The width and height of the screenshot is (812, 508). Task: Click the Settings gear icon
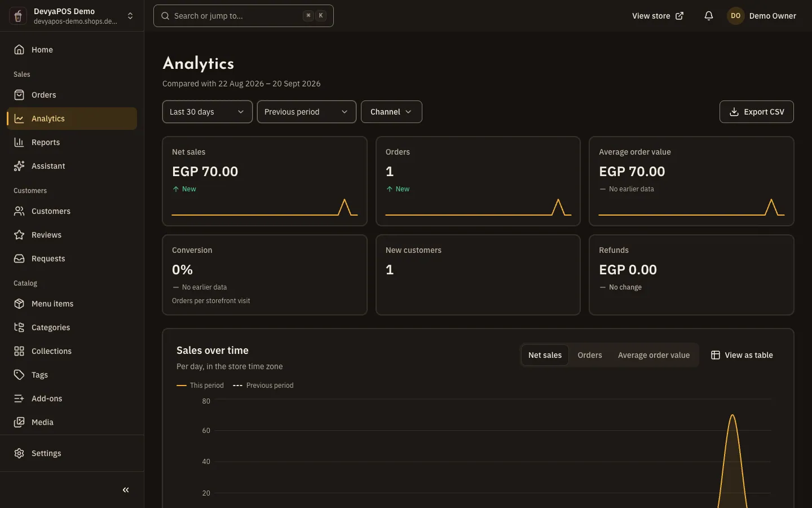(x=19, y=453)
